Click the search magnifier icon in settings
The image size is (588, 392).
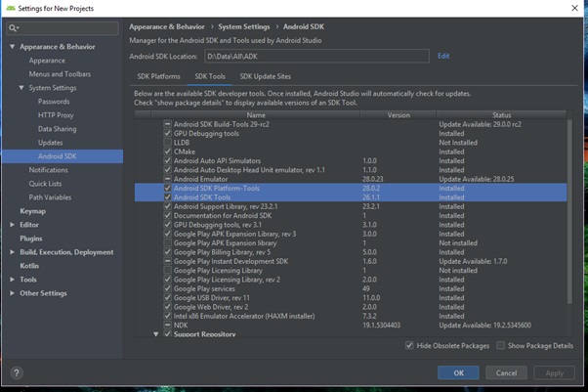click(13, 27)
